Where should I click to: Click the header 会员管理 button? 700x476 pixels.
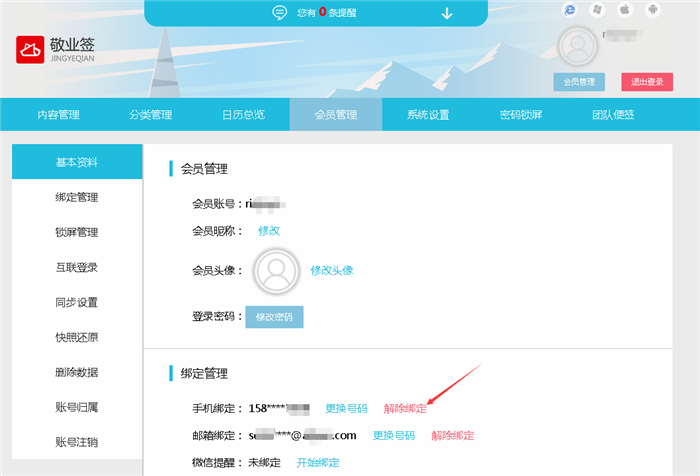(579, 82)
